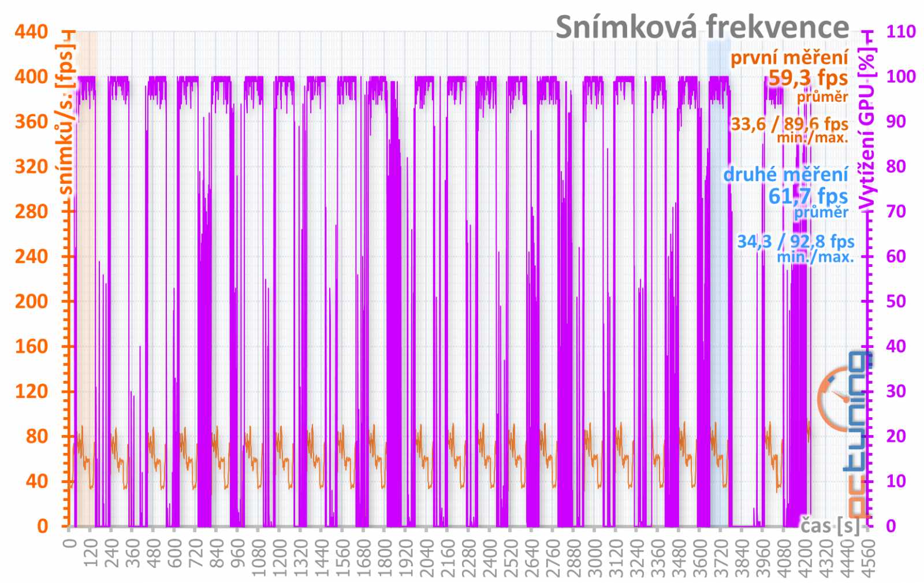This screenshot has height=583, width=924.
Task: Click the right axis value 30
Action: click(x=896, y=391)
